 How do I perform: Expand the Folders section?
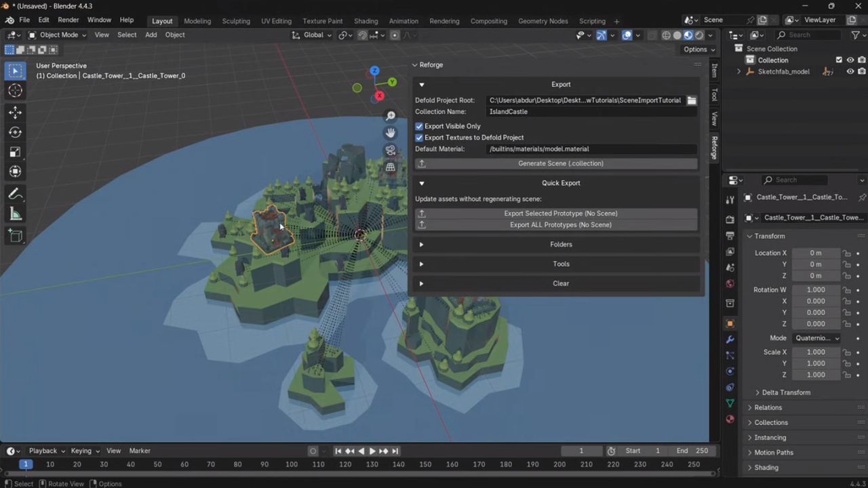point(560,245)
